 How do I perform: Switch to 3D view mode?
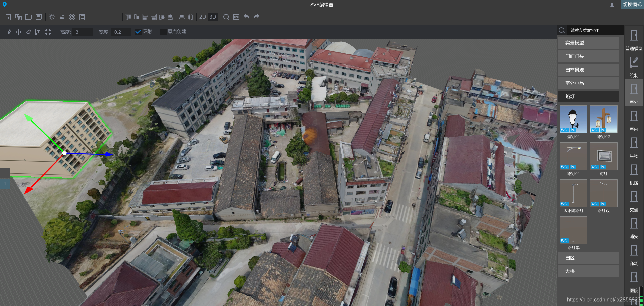click(x=213, y=17)
